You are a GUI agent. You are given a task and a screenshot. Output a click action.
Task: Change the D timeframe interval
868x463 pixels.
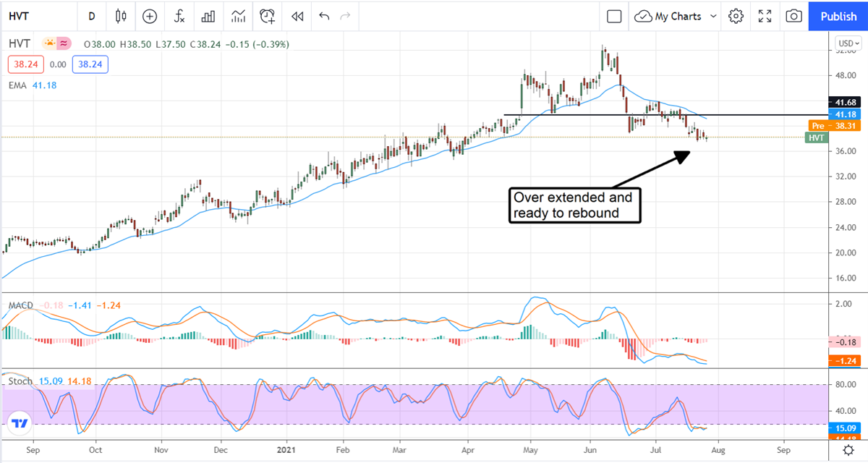[91, 16]
